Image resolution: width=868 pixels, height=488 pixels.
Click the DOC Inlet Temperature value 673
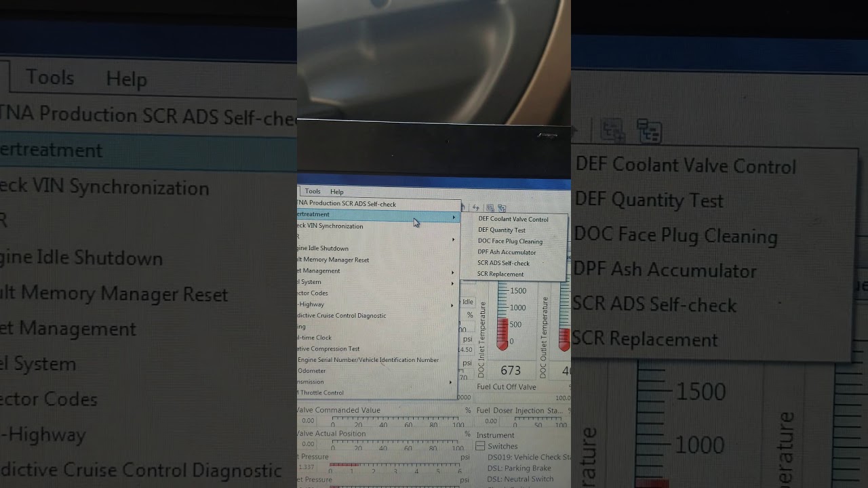coord(511,370)
